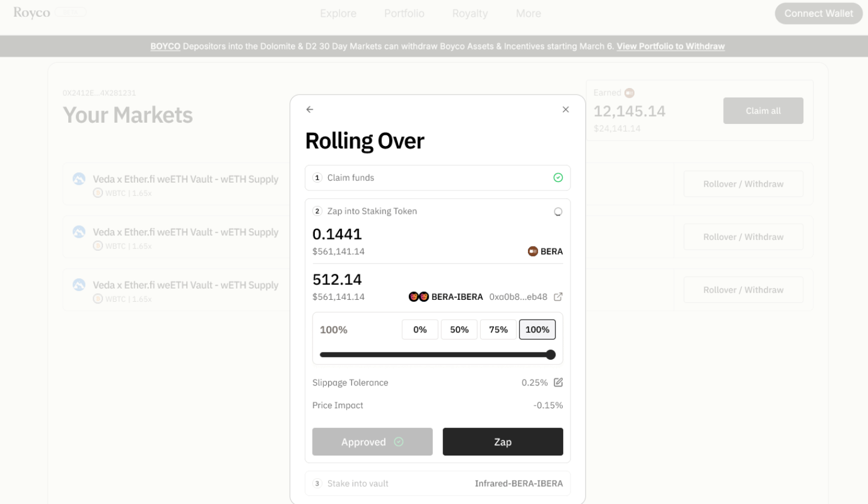Screen dimensions: 868x504
Task: Follow View Portfolio to Withdraw link
Action: point(670,46)
